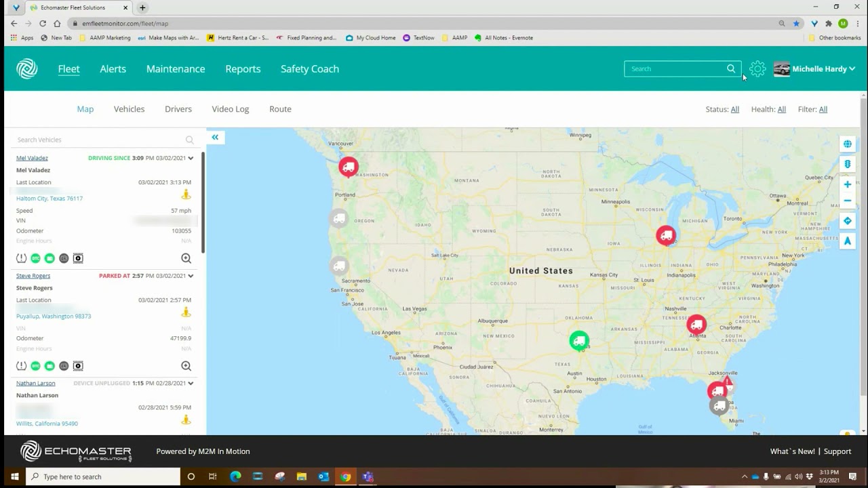Click Mel Valadez alert exclamation icon
This screenshot has width=868, height=488.
click(21, 258)
